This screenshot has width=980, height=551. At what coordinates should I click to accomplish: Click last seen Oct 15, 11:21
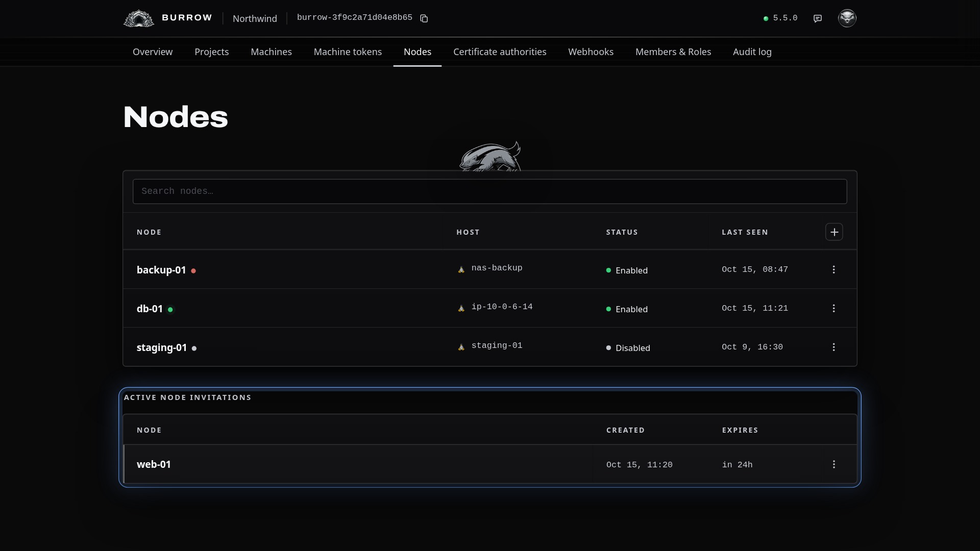755,308
